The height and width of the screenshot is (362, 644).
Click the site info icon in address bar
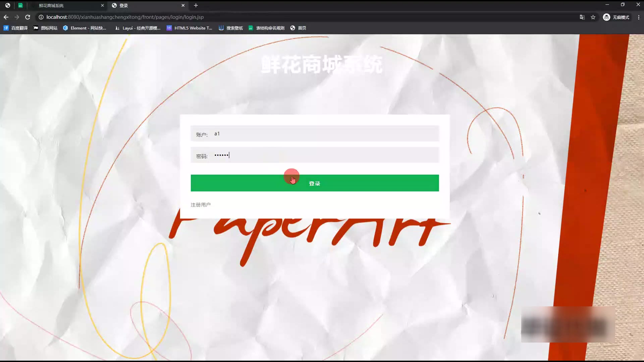[41, 17]
